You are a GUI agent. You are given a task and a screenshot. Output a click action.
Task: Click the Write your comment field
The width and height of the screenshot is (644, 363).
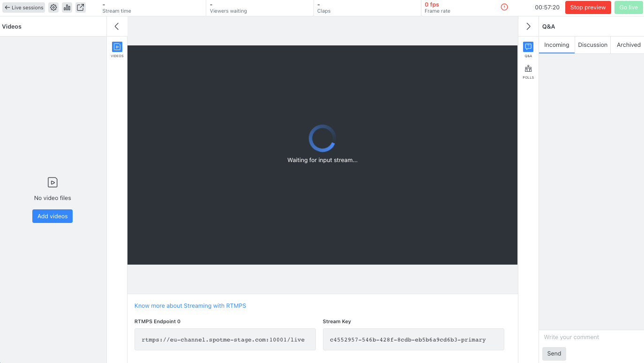591,337
